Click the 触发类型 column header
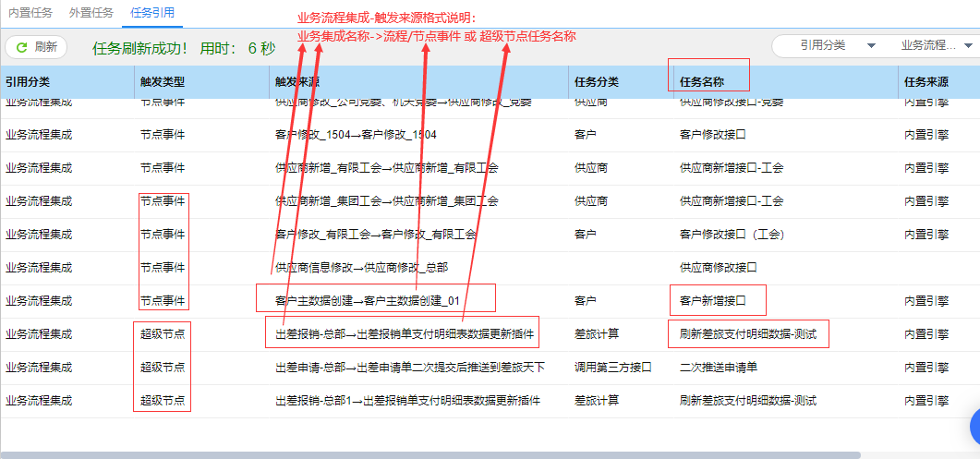980x459 pixels. [163, 81]
